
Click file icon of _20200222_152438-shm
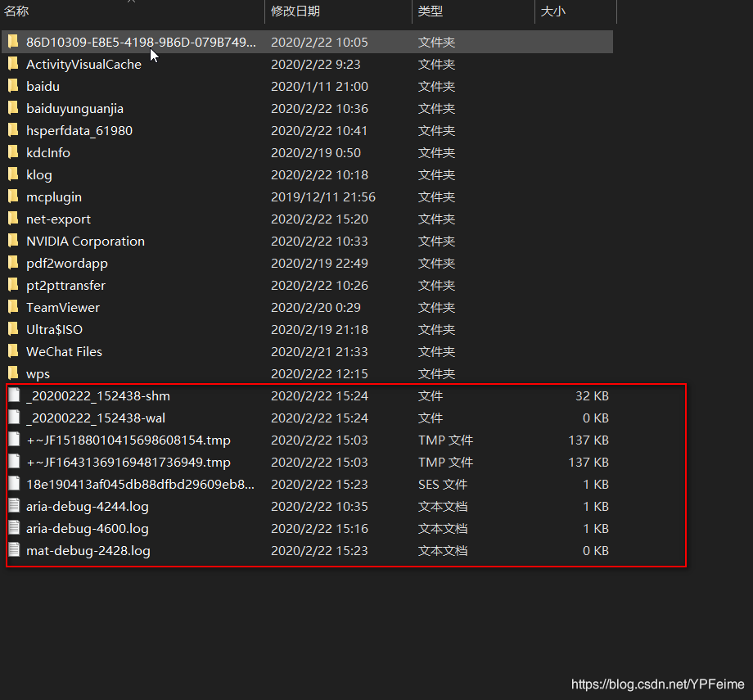point(14,395)
